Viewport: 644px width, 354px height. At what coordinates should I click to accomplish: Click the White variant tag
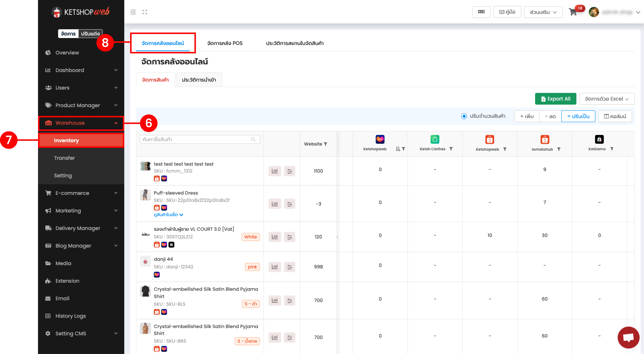[x=250, y=237]
